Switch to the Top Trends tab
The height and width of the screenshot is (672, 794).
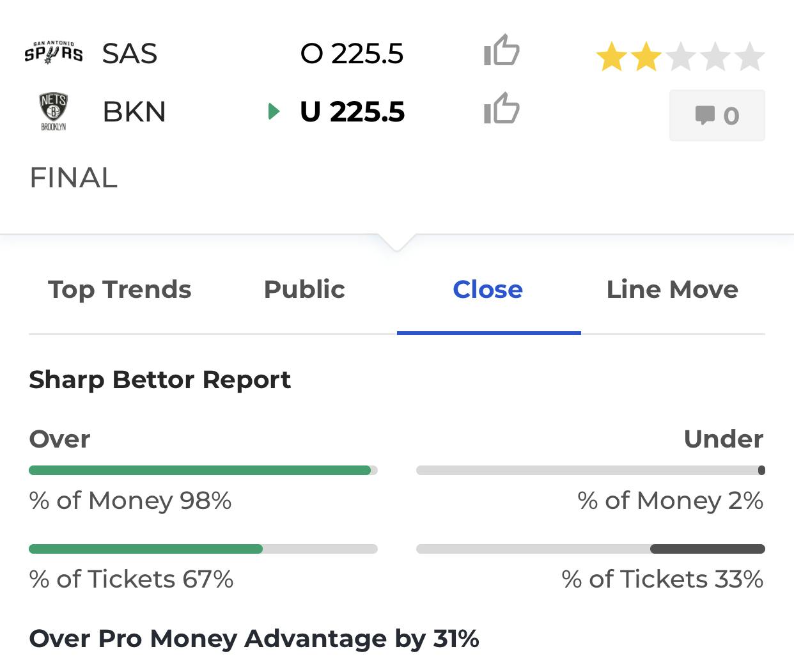click(120, 290)
